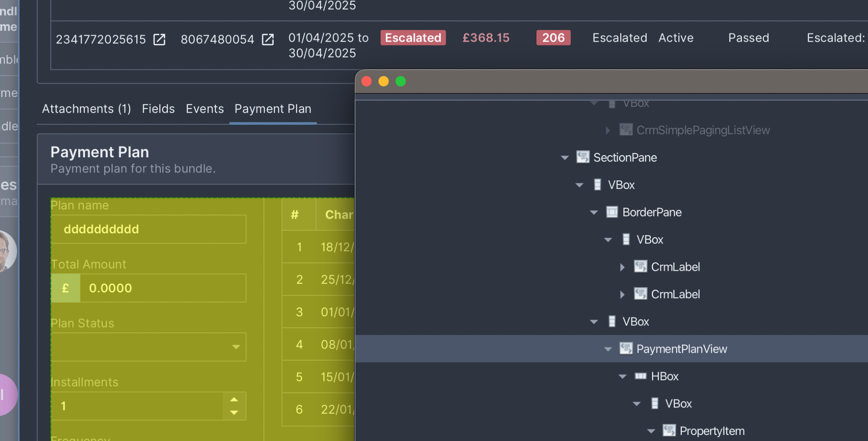Increase Installments with the up arrow
Image resolution: width=868 pixels, height=441 pixels.
tap(234, 399)
